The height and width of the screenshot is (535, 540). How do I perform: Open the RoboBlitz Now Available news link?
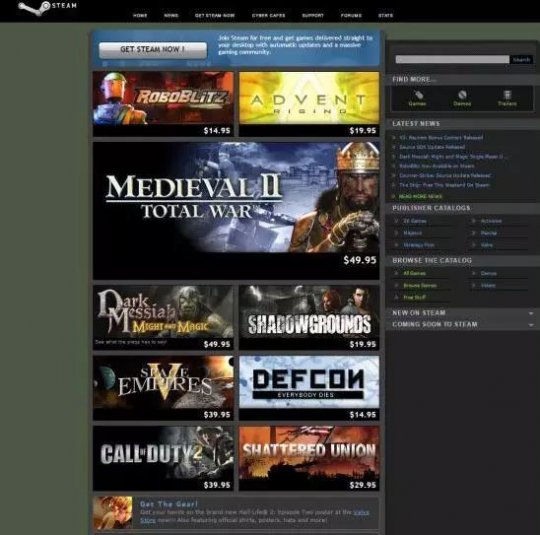coord(436,166)
